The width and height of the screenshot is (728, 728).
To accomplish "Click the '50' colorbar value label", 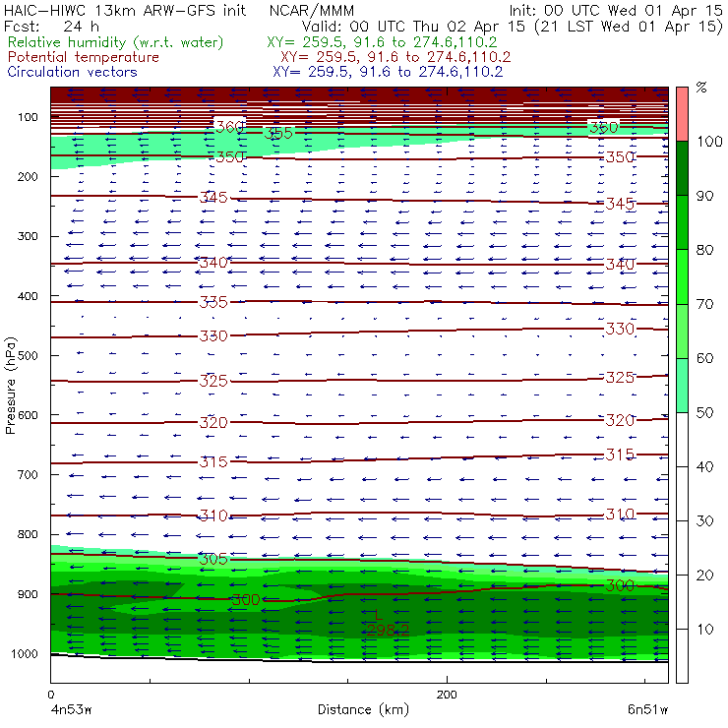I will point(704,413).
